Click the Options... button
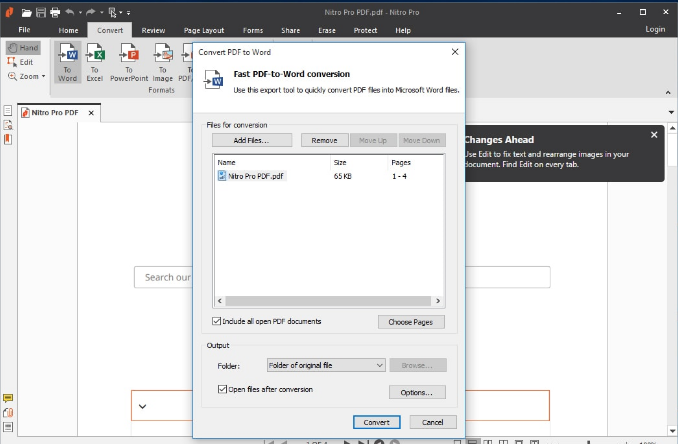 tap(417, 393)
